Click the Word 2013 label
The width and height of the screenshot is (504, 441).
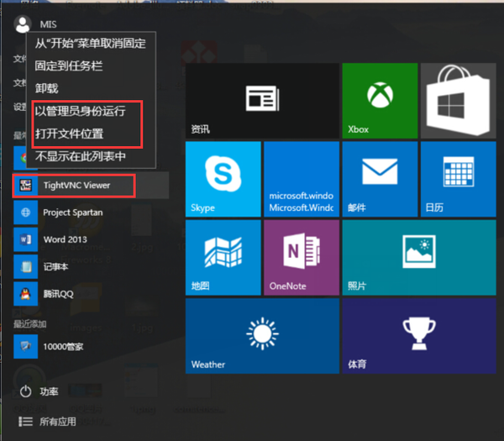pos(66,239)
